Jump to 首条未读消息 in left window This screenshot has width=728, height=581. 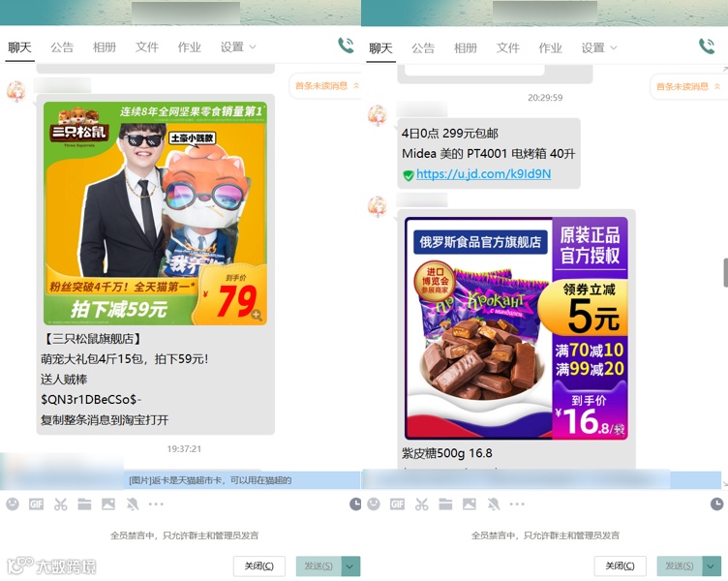326,85
